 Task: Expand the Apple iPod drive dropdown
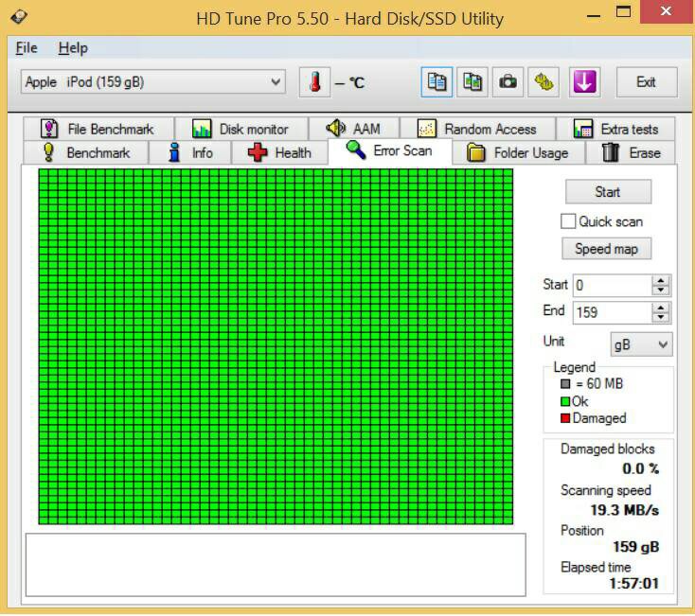pyautogui.click(x=276, y=82)
